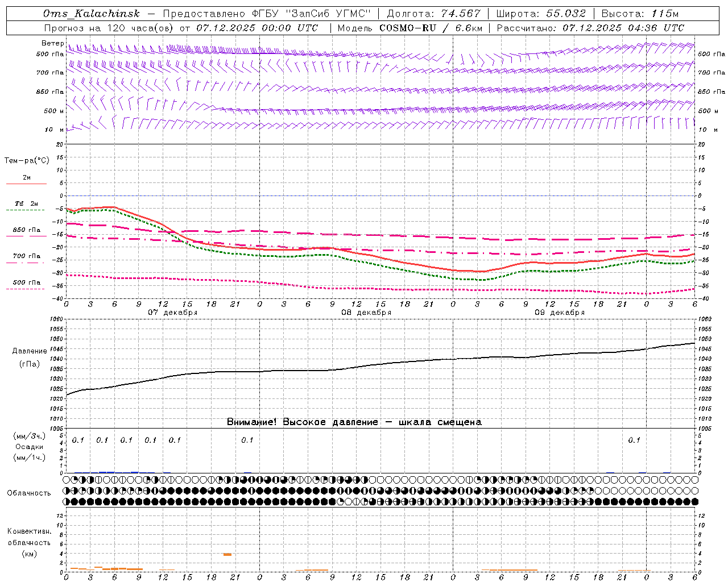The height and width of the screenshot is (582, 728).
Task: Click the Давление pressure panel label
Action: pyautogui.click(x=30, y=351)
